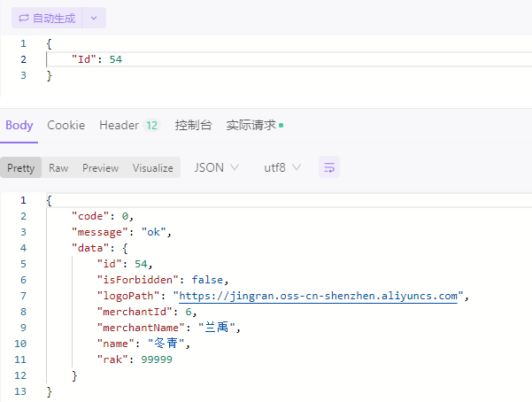
Task: Switch to Visualize view mode
Action: point(153,167)
